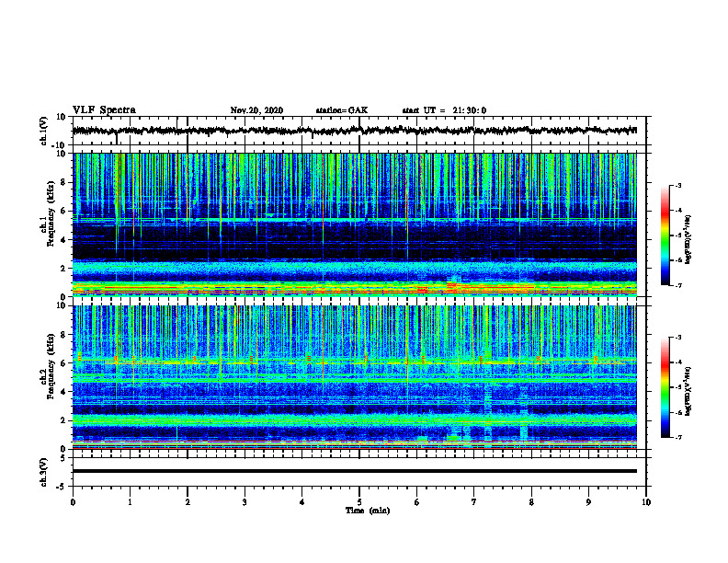
Task: Click the "-10" tick on ch.1(V) axis
Action: tap(60, 145)
